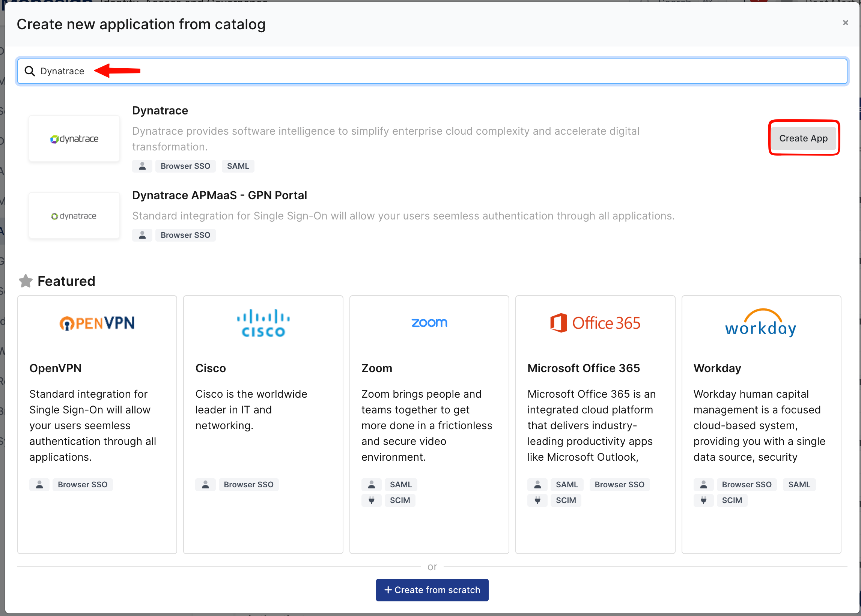Click the user icon on Workday card

pos(703,484)
